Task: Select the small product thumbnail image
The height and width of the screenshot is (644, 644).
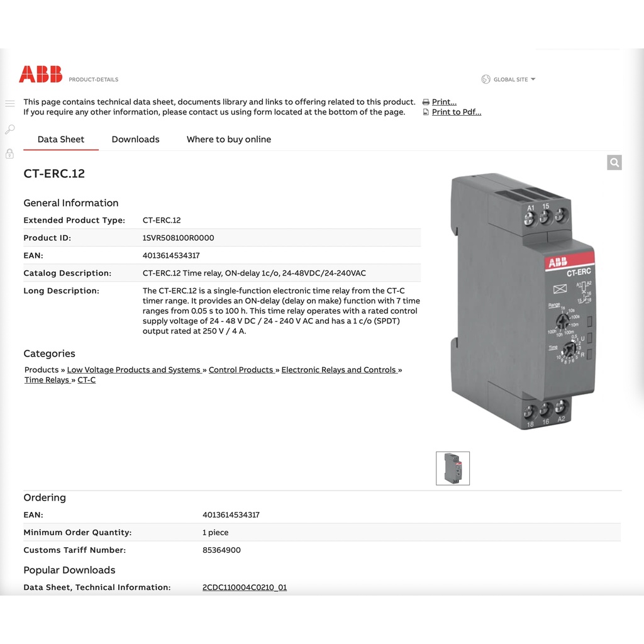Action: (453, 469)
